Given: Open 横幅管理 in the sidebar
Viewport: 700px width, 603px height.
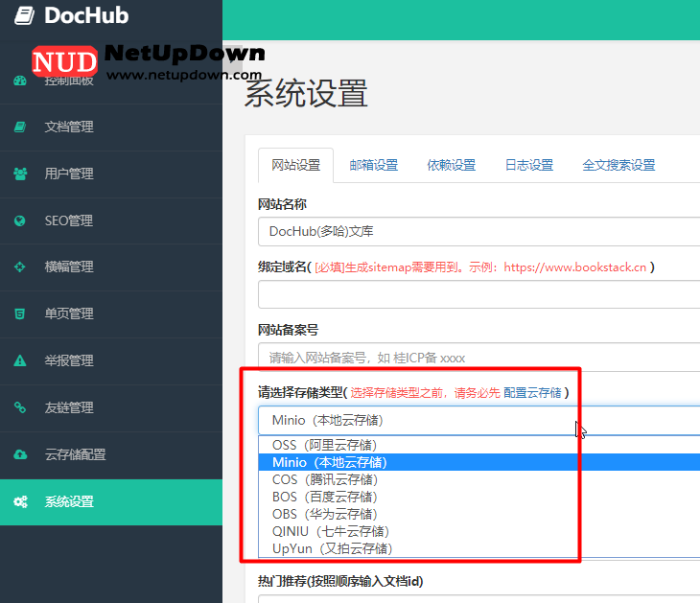Looking at the screenshot, I should coord(111,267).
